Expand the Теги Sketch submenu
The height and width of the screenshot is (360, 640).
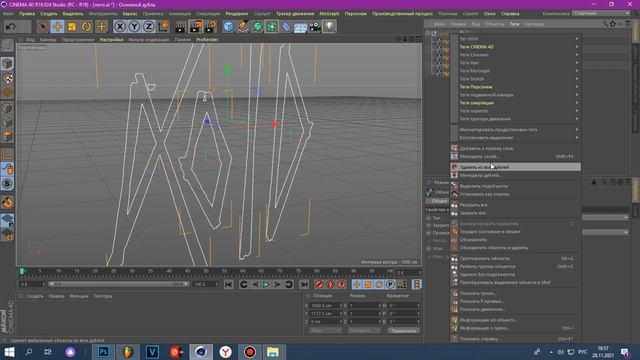516,79
